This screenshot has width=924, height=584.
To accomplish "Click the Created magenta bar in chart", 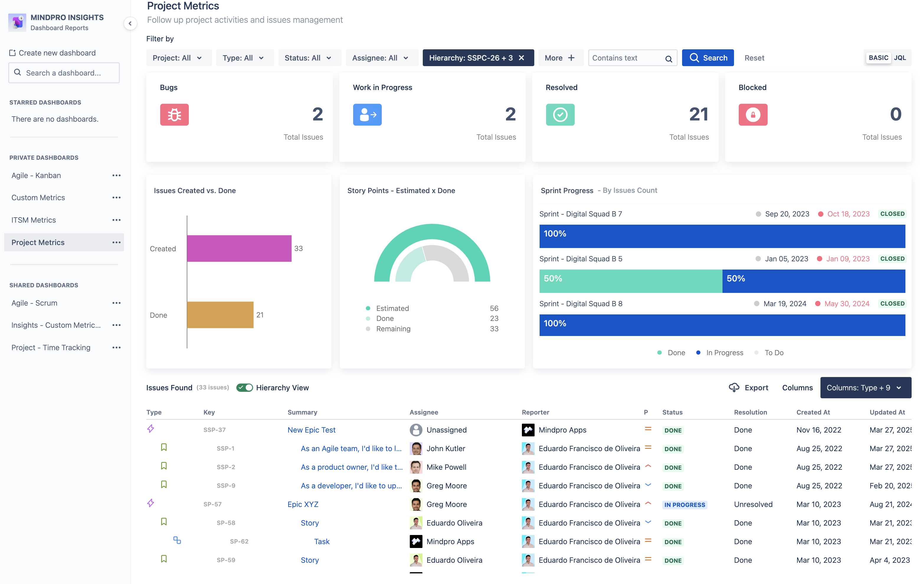I will (239, 248).
